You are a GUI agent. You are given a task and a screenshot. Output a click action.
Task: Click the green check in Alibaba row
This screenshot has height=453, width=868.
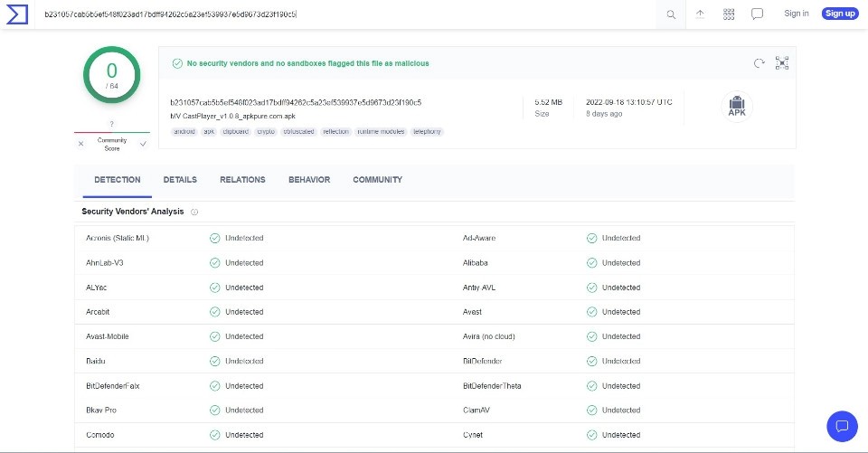591,263
